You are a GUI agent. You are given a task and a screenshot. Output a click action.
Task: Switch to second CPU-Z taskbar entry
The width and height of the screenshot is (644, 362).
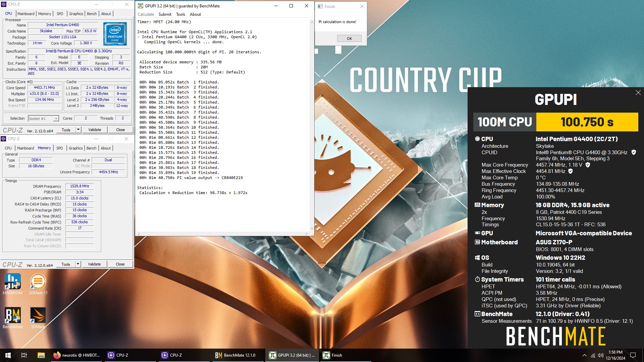click(184, 355)
